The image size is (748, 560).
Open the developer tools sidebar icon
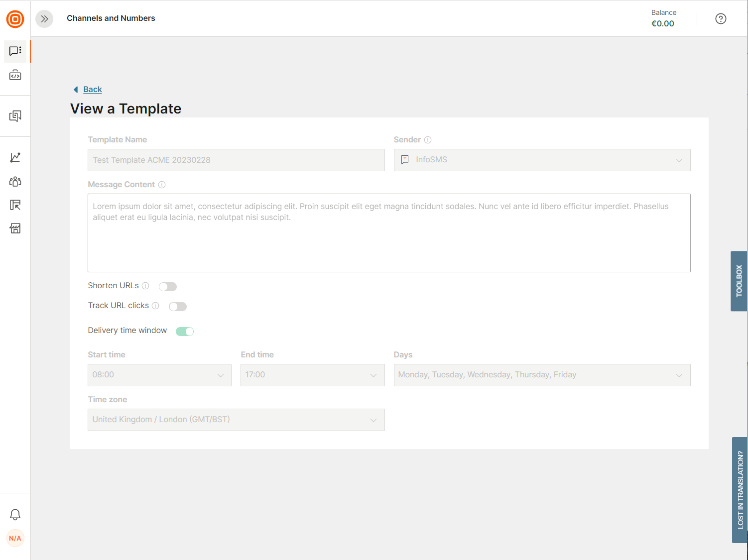pos(15,75)
